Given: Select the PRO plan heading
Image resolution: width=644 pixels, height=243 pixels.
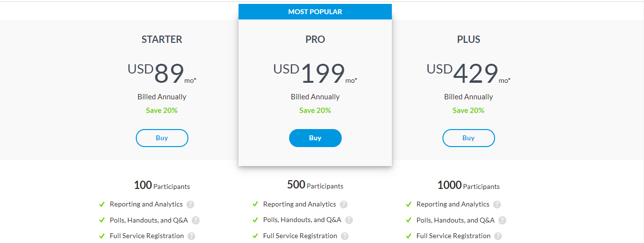Looking at the screenshot, I should point(315,39).
